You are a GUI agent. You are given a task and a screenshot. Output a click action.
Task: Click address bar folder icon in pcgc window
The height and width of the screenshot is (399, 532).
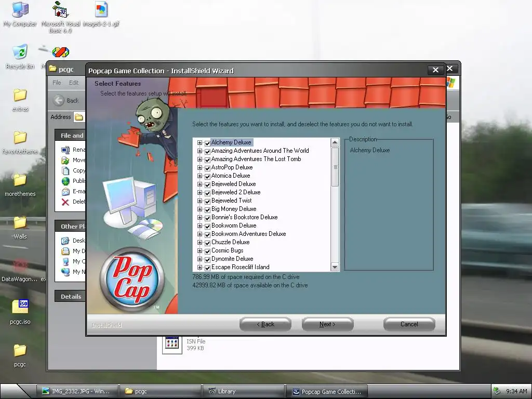tap(79, 117)
